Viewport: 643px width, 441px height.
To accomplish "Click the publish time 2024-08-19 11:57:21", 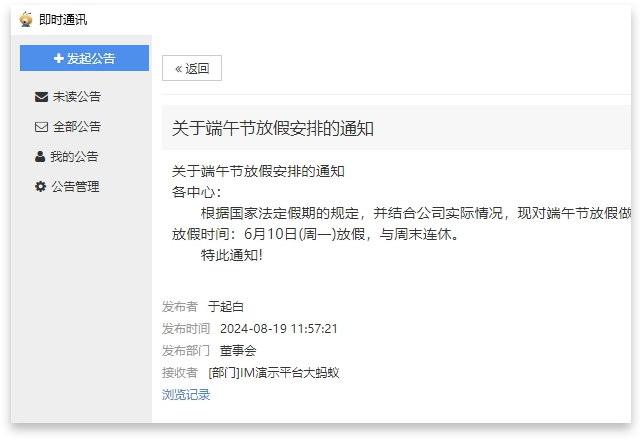I will click(x=279, y=329).
